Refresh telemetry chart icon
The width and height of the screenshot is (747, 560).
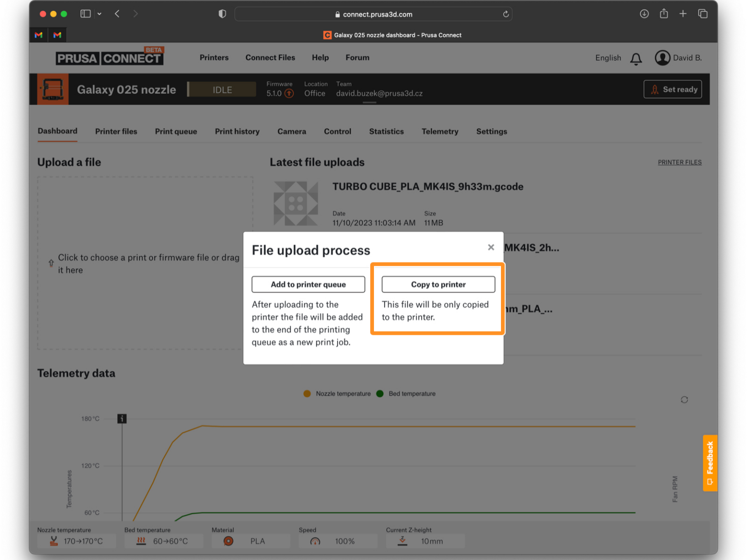click(x=684, y=400)
